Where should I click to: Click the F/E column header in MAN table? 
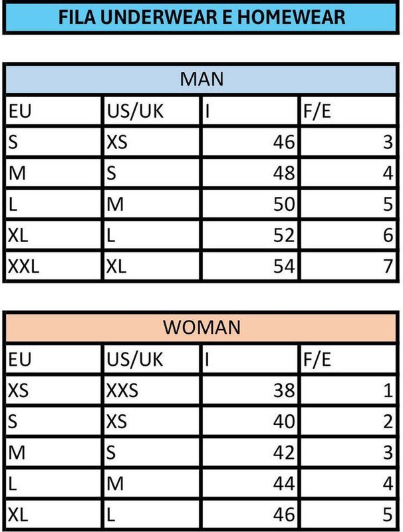[348, 110]
